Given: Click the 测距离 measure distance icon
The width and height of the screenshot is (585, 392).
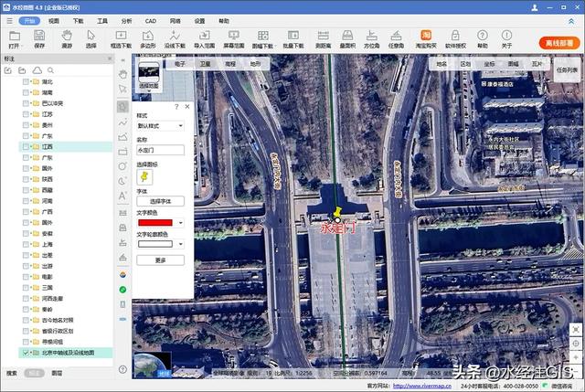Looking at the screenshot, I should (323, 36).
